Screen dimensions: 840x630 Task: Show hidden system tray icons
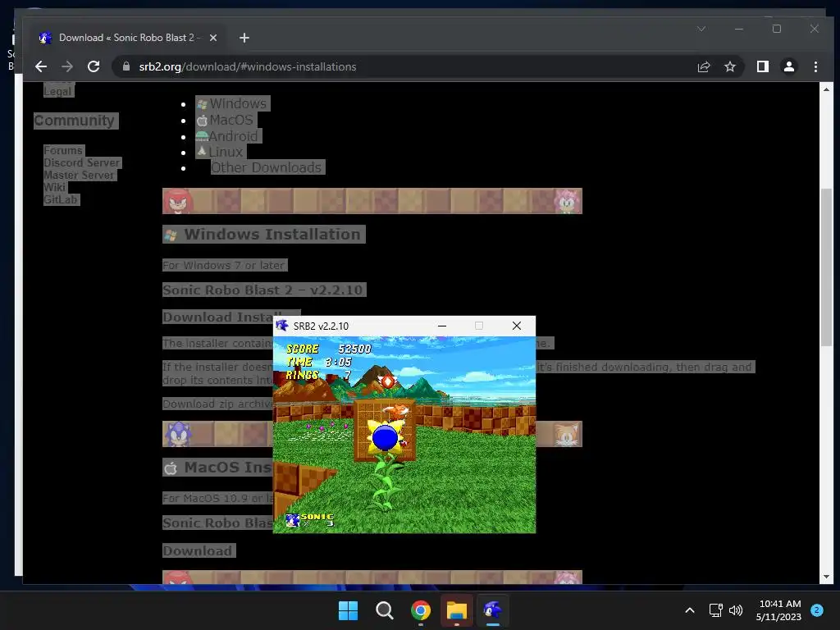click(689, 610)
